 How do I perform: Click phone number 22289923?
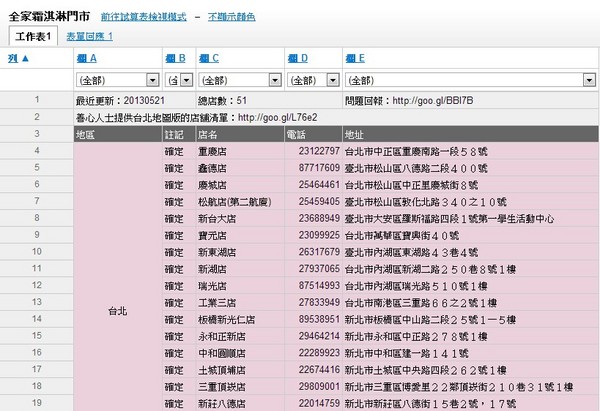(319, 353)
